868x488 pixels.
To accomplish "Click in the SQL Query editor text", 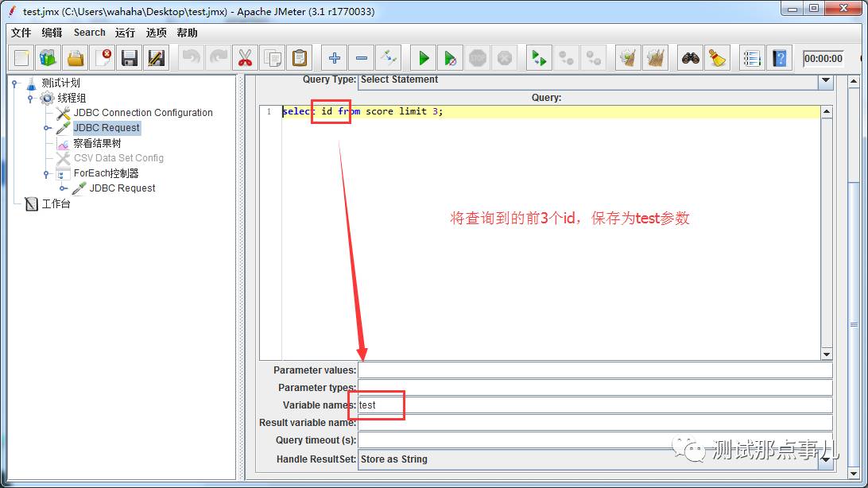I will pyautogui.click(x=362, y=111).
